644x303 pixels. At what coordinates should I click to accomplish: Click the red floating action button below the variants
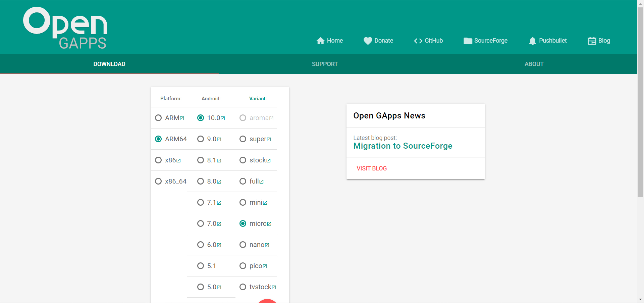(267, 301)
